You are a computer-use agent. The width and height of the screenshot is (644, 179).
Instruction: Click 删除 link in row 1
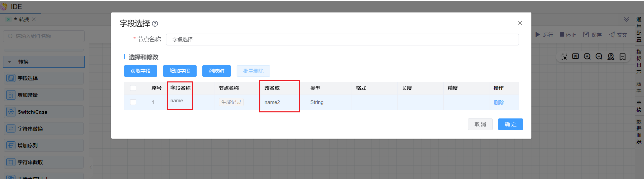click(499, 102)
